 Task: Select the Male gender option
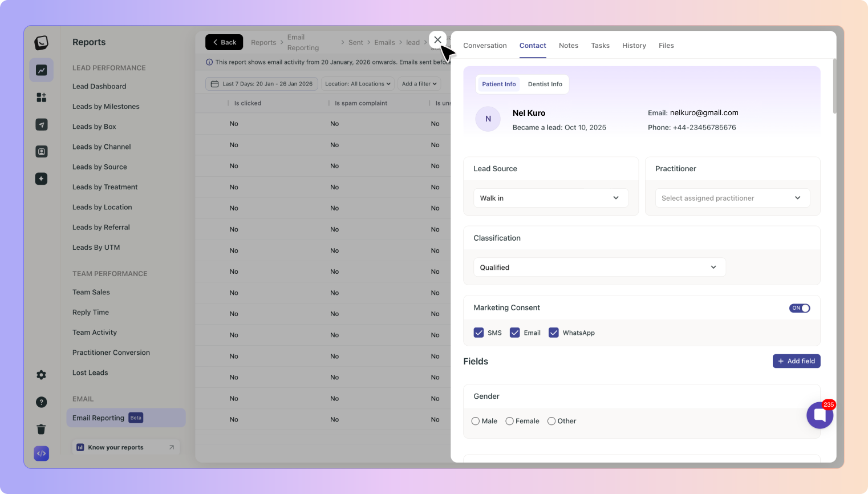(476, 421)
